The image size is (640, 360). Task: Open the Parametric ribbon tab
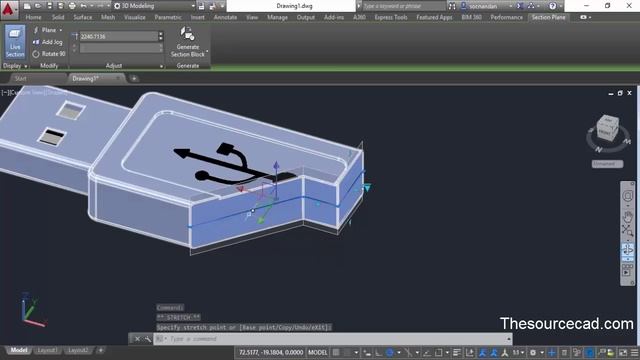pos(168,17)
